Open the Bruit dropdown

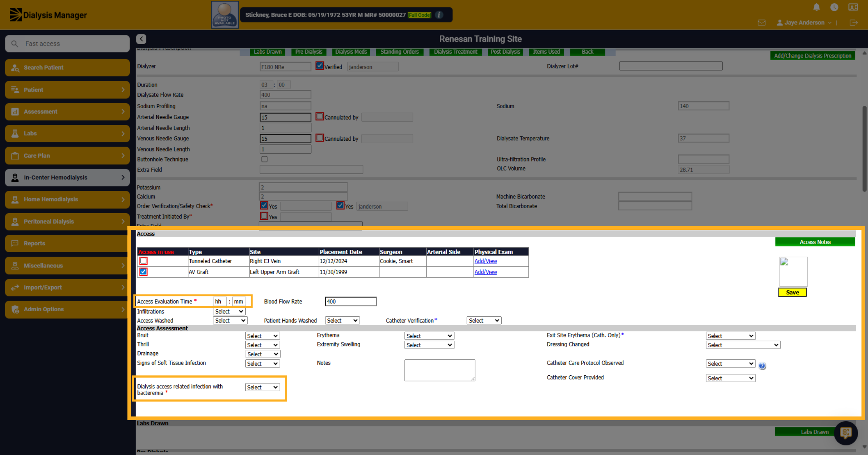coord(262,336)
